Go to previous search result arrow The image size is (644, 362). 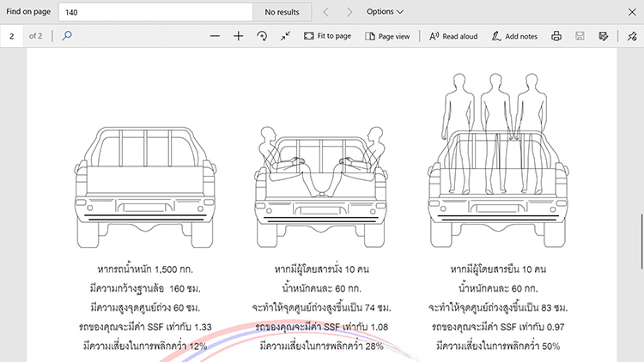326,12
